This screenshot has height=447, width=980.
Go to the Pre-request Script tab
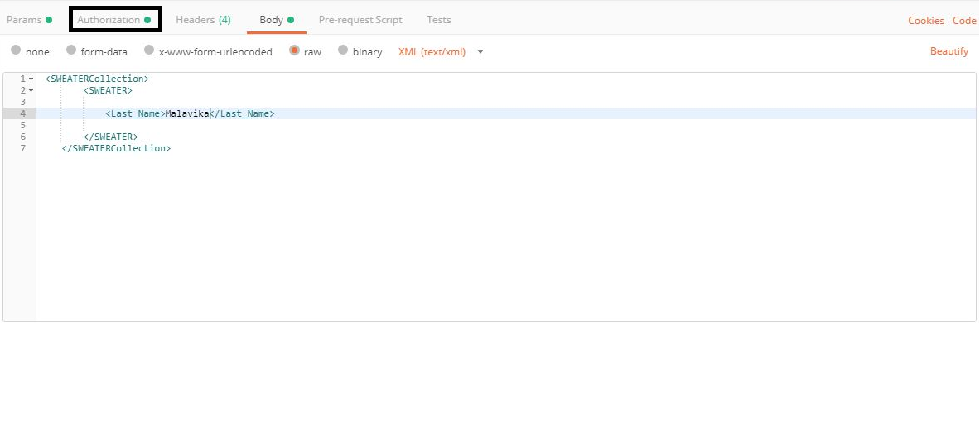coord(360,19)
